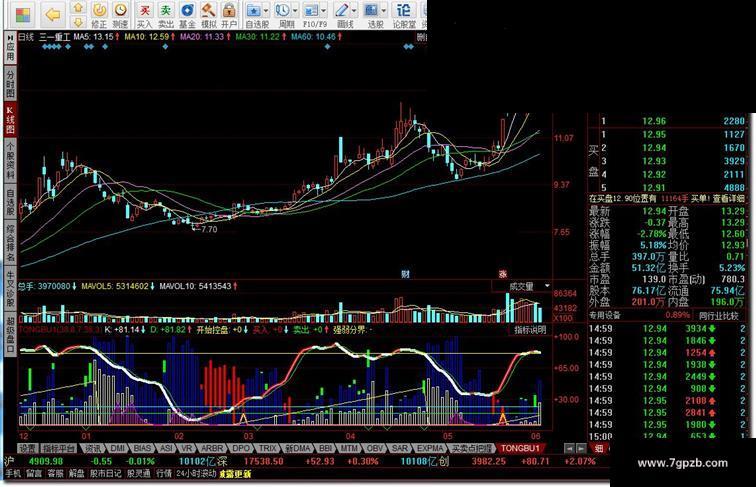Click the 指标说明 button
The image size is (756, 487).
click(530, 330)
